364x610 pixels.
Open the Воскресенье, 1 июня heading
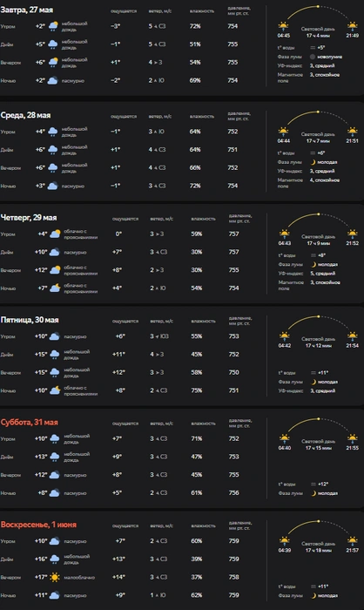click(x=38, y=525)
